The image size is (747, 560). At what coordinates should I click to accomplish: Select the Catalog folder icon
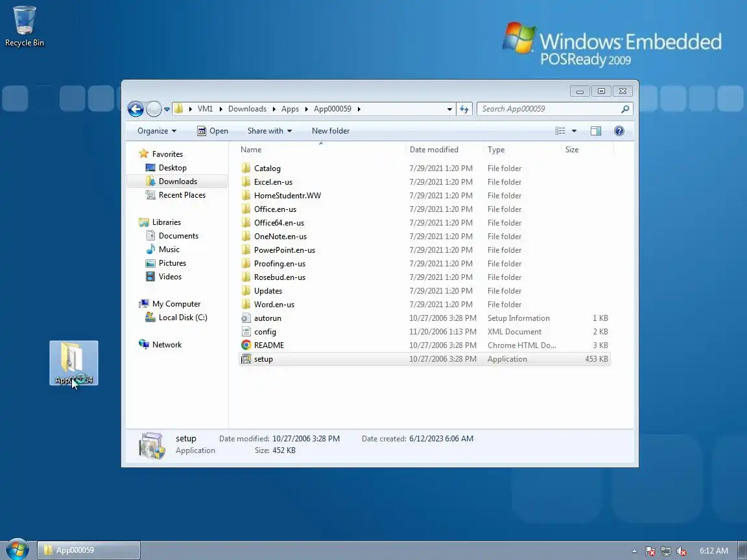point(246,168)
